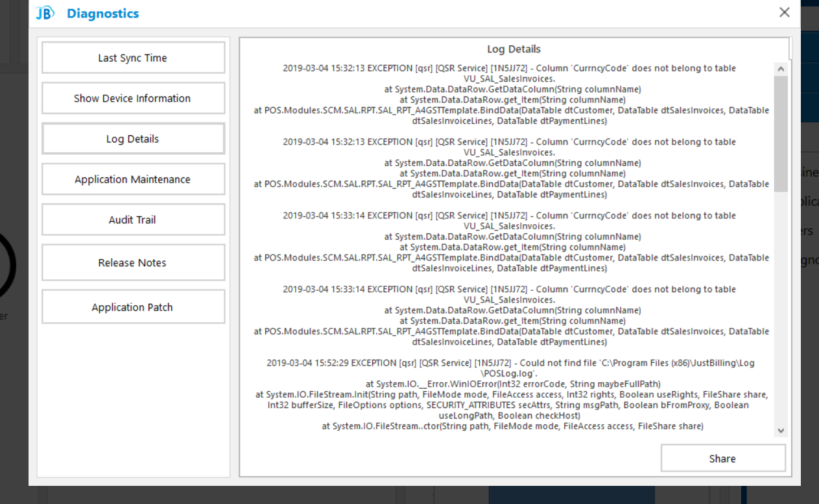
Task: View the Audit Trail
Action: pos(134,220)
